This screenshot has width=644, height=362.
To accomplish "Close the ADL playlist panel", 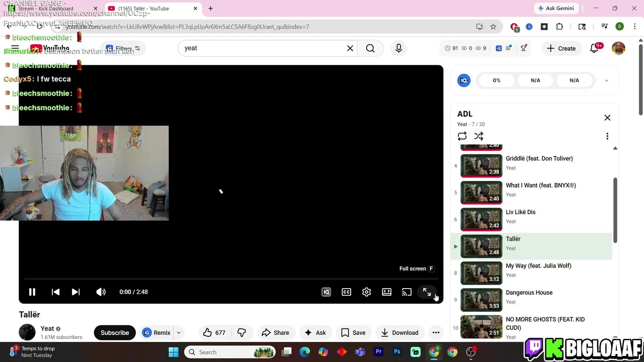I will (x=607, y=118).
